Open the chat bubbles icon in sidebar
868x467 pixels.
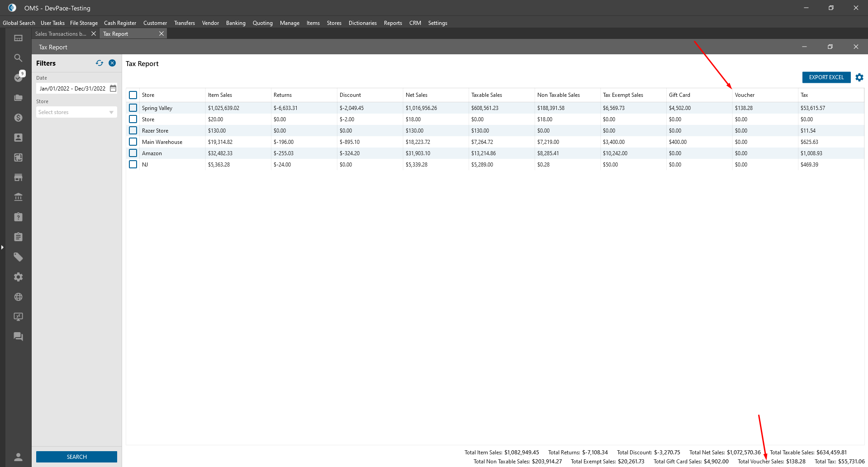18,337
